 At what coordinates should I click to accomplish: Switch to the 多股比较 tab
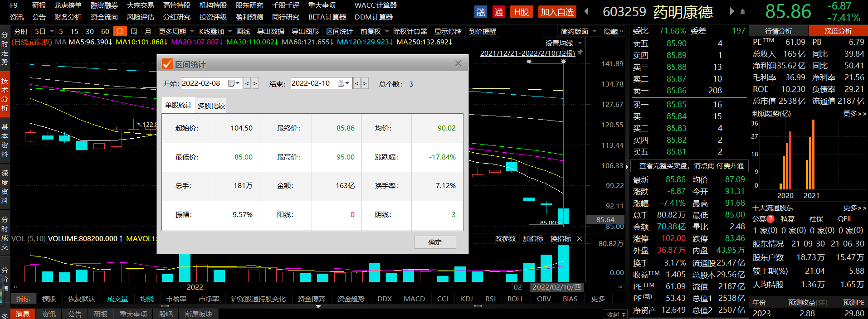tap(211, 106)
